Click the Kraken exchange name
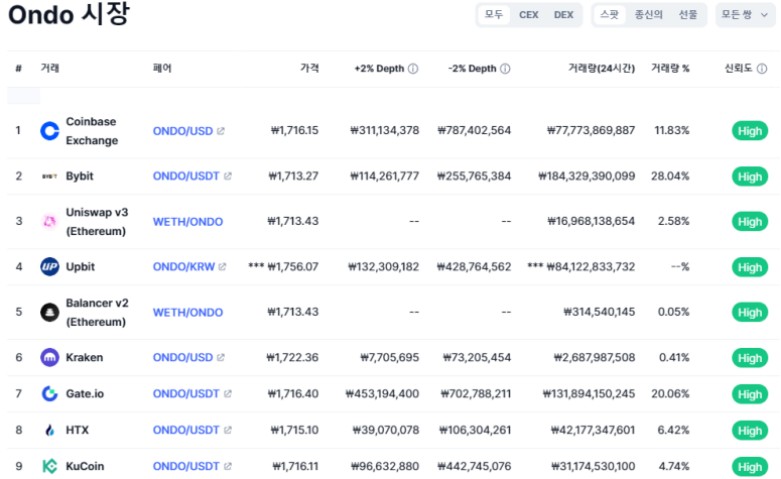Screen dimensions: 781x479 tap(84, 358)
